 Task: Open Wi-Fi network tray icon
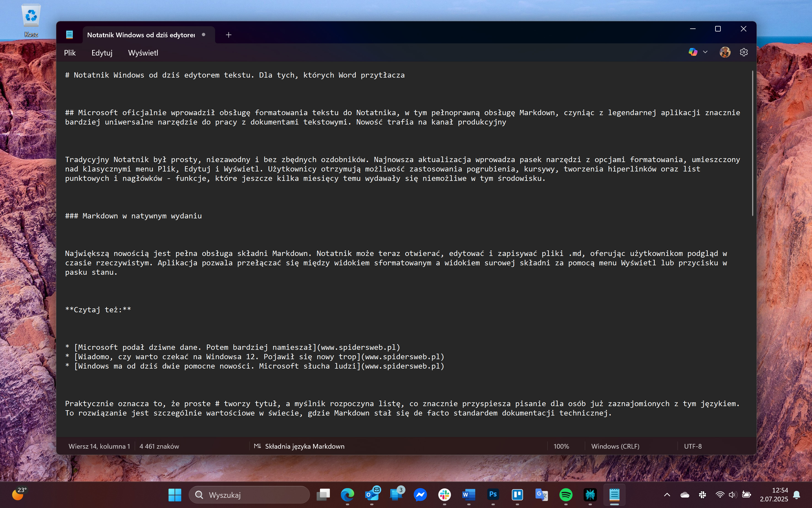(x=720, y=494)
